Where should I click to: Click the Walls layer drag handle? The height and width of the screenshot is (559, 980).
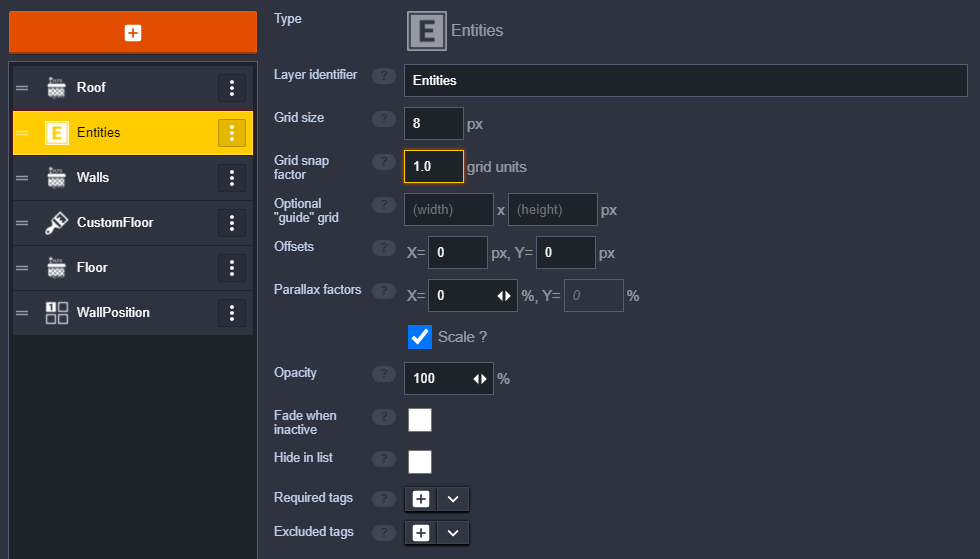(22, 178)
